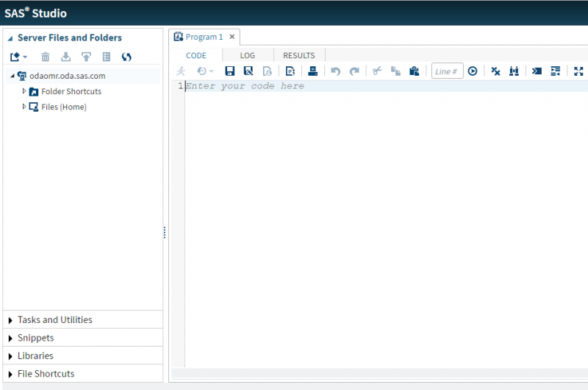Click the Line # input field

pyautogui.click(x=447, y=71)
